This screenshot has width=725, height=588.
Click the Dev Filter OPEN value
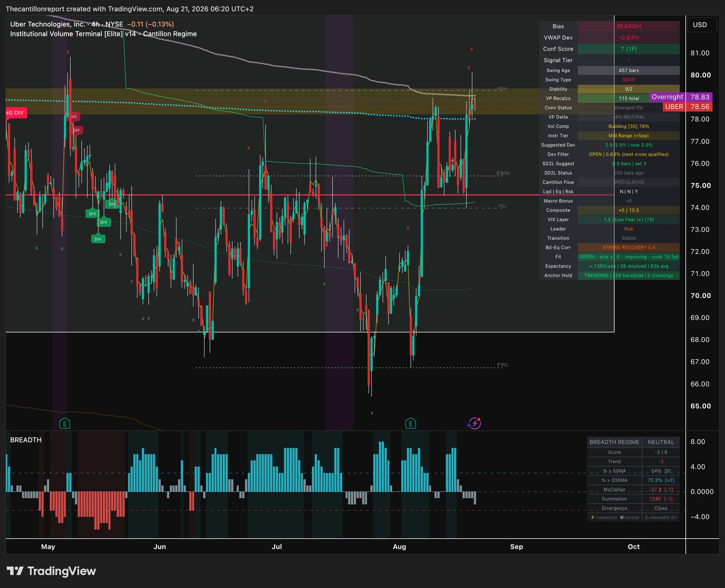(x=629, y=155)
